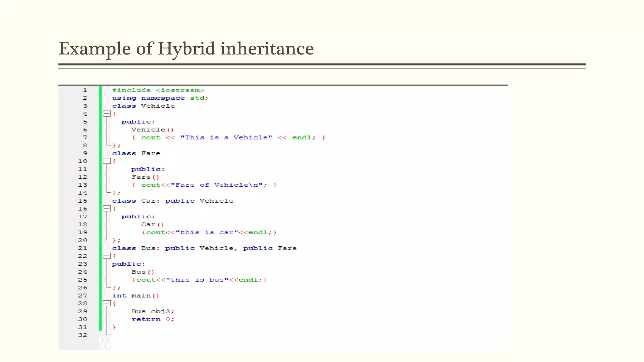Collapse the Vehicle class fold marker
The height and width of the screenshot is (362, 644).
107,114
